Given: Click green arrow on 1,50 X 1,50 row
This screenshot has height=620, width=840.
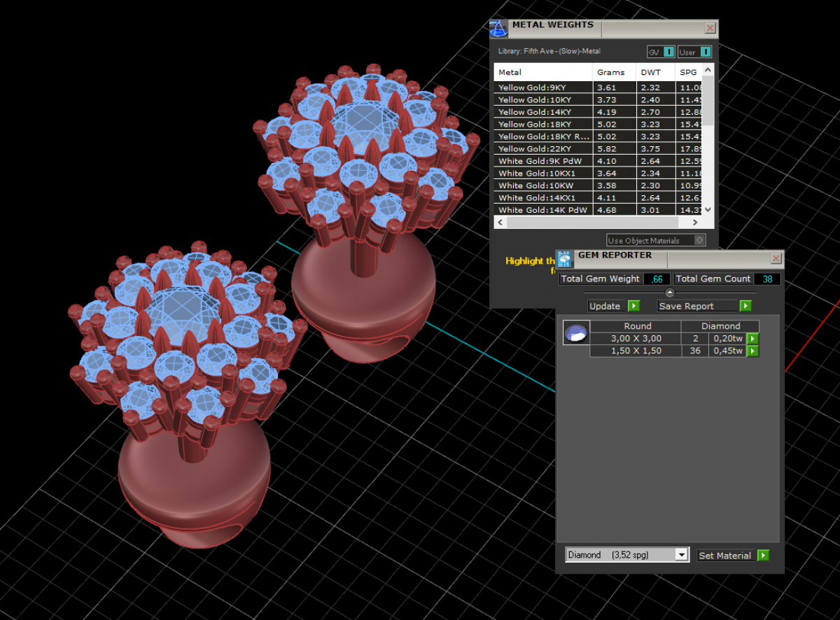Looking at the screenshot, I should point(752,351).
